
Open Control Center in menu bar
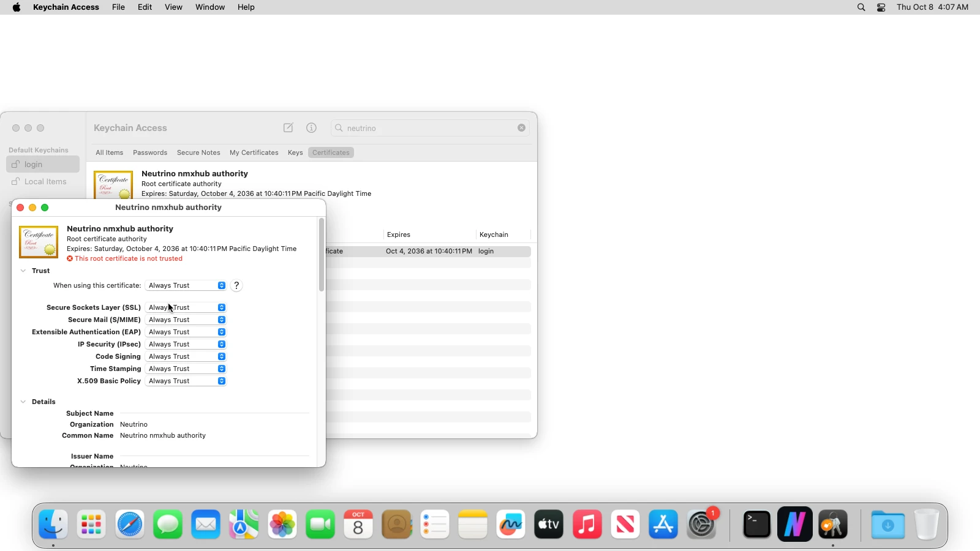pyautogui.click(x=881, y=7)
